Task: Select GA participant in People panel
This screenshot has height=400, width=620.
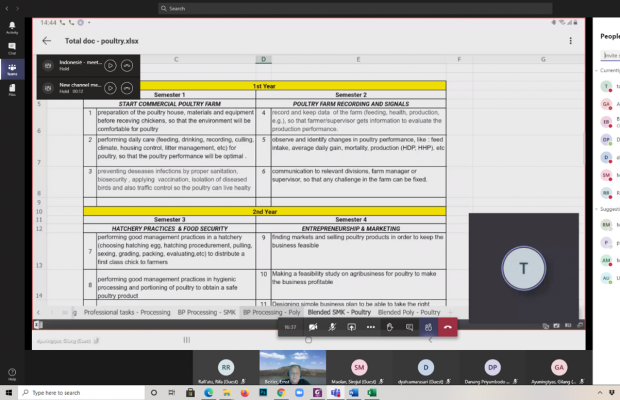Action: click(x=609, y=104)
